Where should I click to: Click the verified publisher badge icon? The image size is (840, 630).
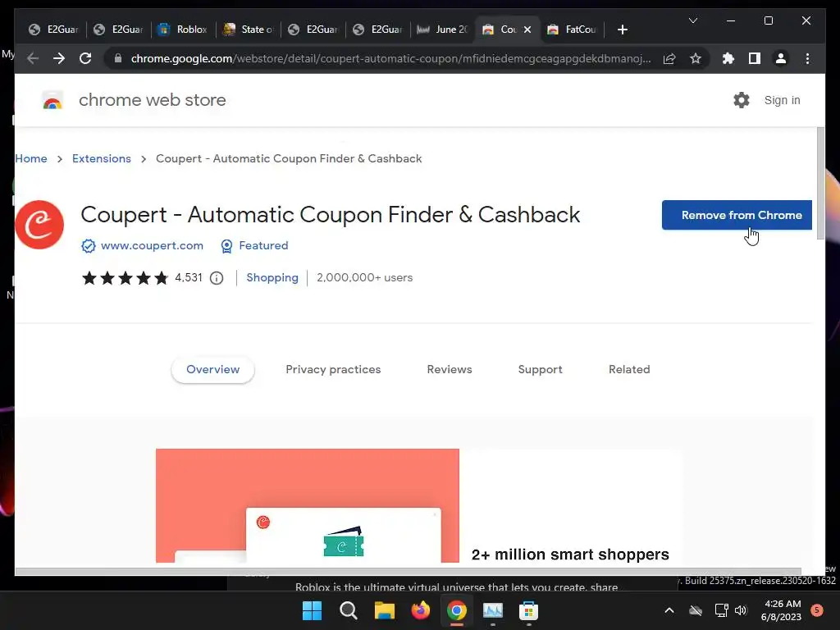89,246
